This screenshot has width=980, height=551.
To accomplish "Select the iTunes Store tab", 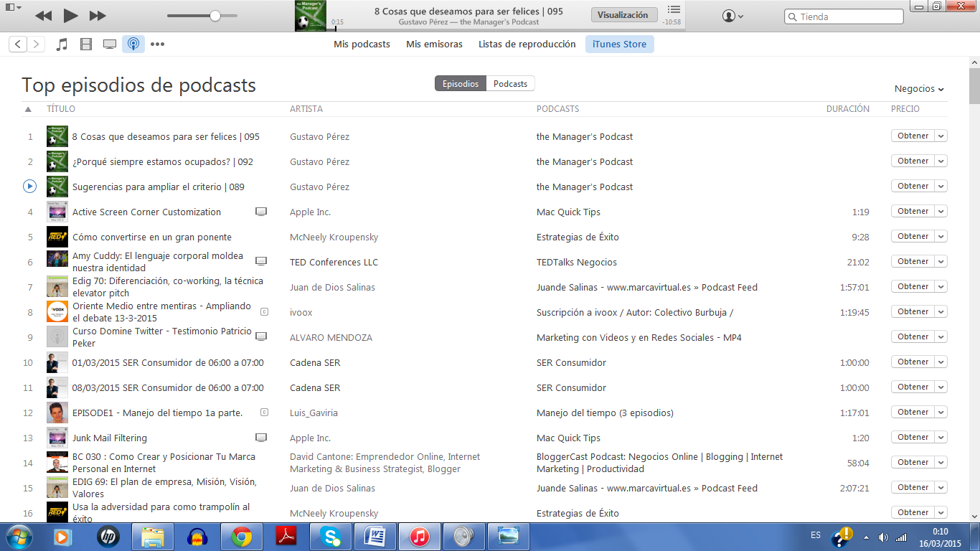I will pos(620,44).
